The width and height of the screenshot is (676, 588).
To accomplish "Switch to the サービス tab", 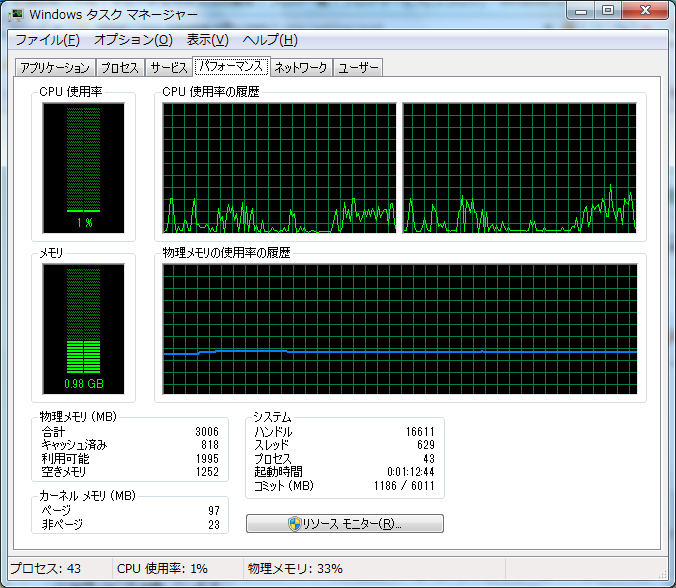I will pyautogui.click(x=169, y=68).
